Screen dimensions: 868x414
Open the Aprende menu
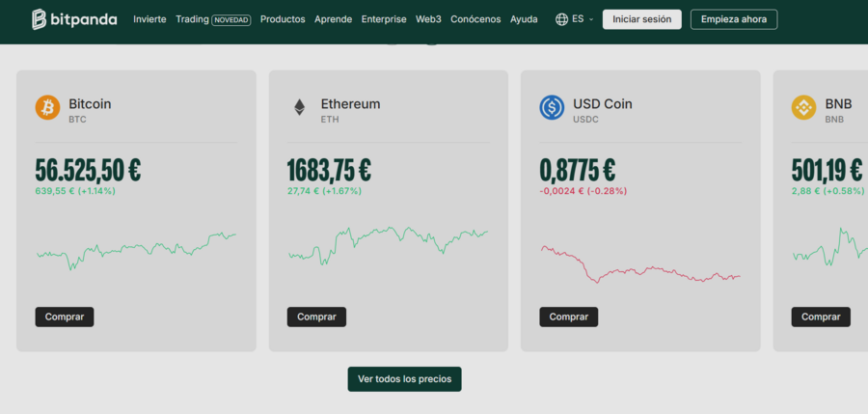coord(334,19)
